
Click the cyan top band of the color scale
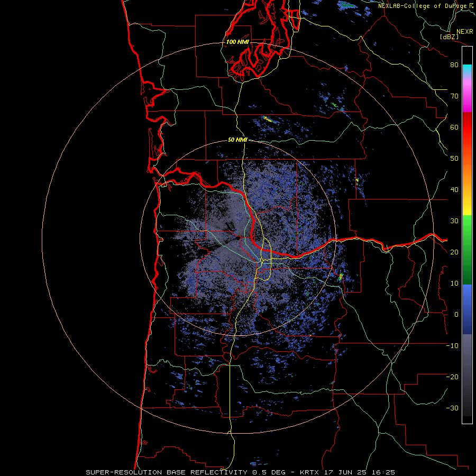click(x=467, y=67)
